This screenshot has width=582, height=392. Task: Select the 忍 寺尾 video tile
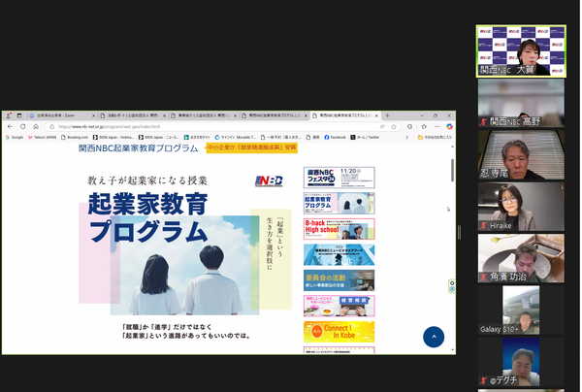(x=521, y=155)
